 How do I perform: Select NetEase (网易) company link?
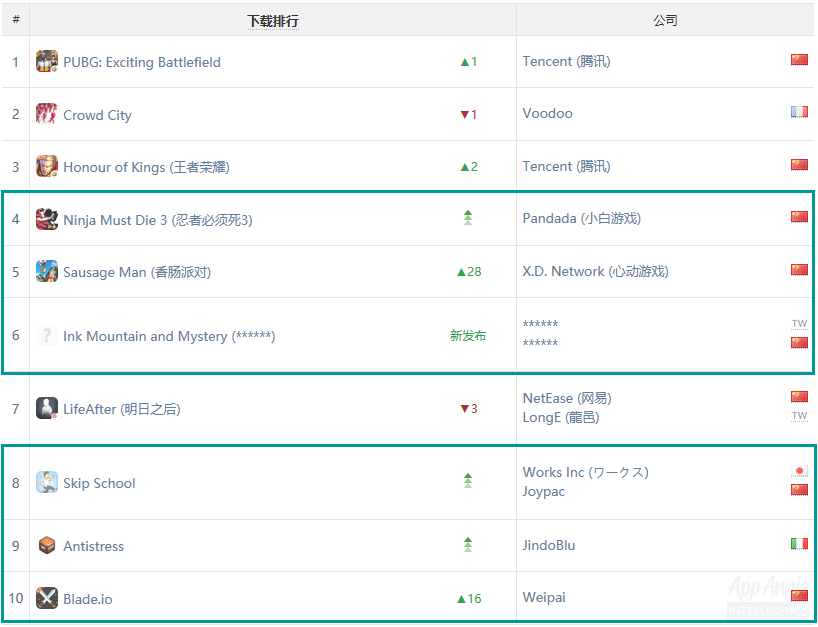click(x=567, y=398)
